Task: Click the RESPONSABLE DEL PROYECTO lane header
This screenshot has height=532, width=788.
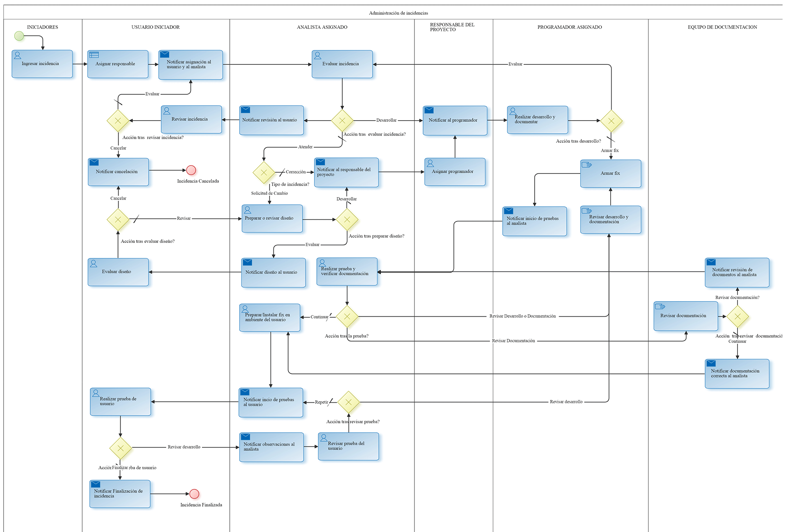Action: (452, 27)
